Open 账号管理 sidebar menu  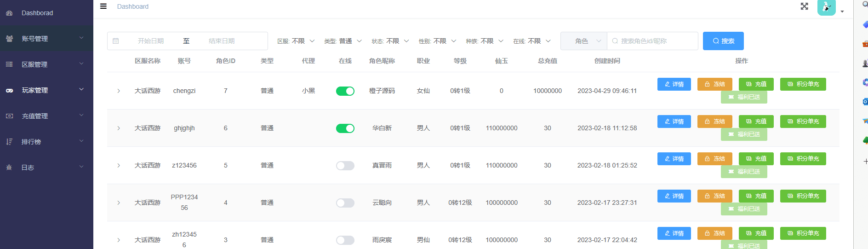(46, 39)
